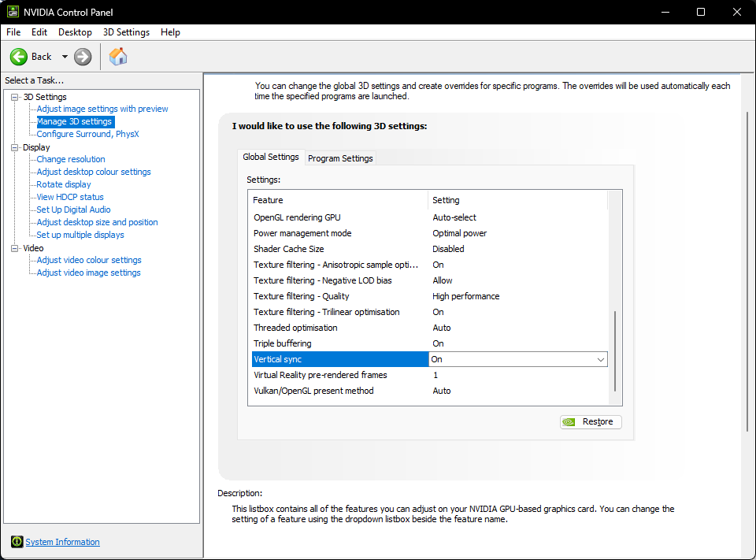
Task: Click the settings list scrollbar thumb
Action: point(615,351)
